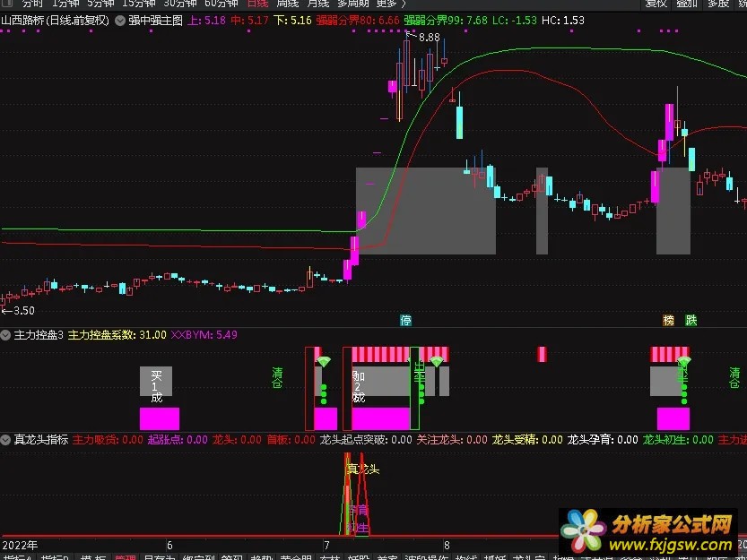Click the 3.50 low price label

click(24, 311)
